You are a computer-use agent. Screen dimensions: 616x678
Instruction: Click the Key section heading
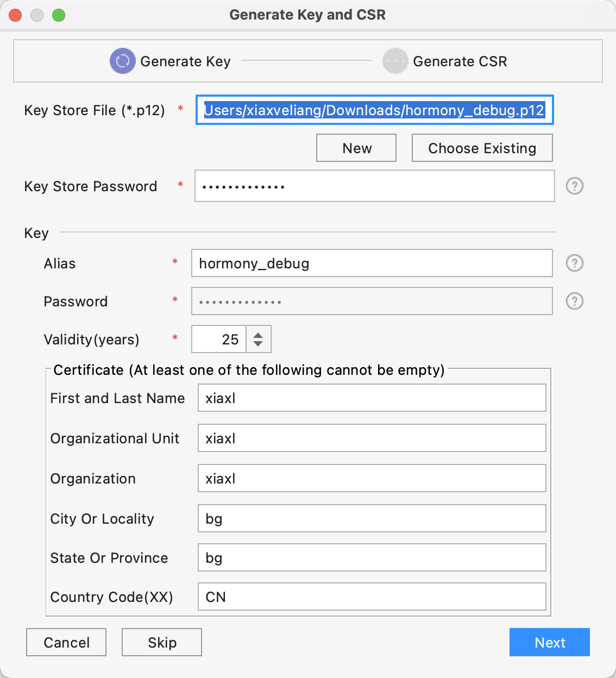pyautogui.click(x=36, y=233)
